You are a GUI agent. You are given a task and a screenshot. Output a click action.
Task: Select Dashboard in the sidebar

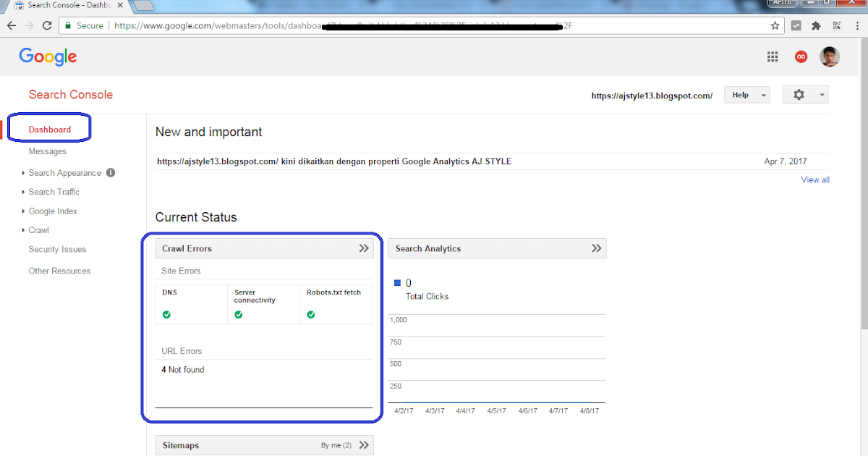tap(50, 130)
